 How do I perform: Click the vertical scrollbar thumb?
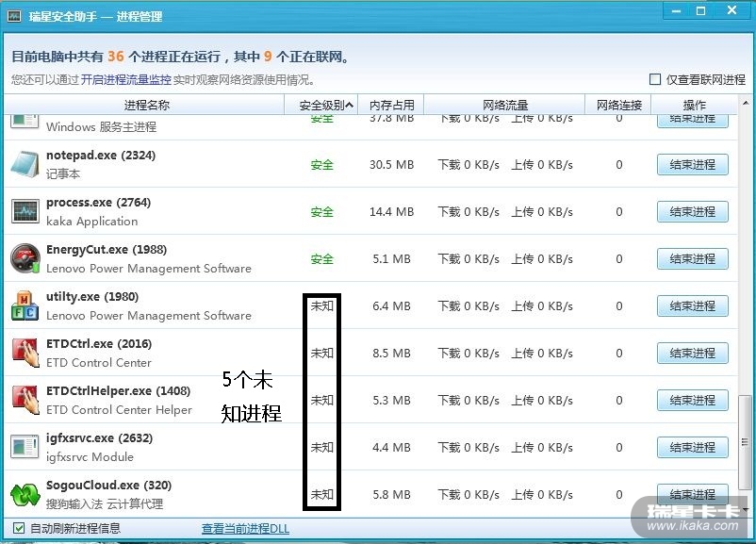(745, 442)
